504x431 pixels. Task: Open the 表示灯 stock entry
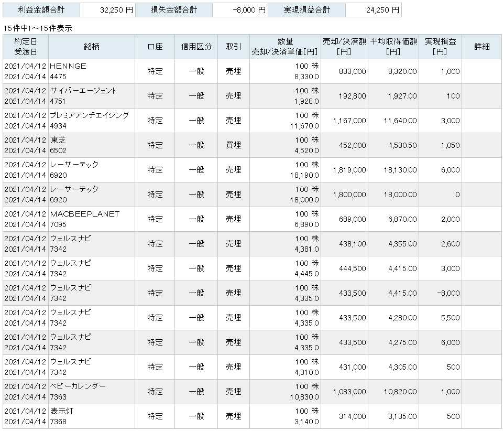coord(62,411)
